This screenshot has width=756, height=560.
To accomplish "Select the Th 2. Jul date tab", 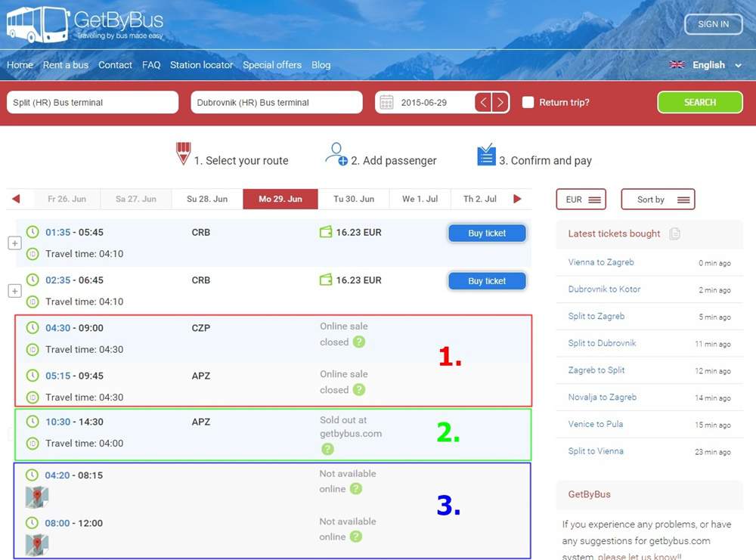I will point(480,199).
